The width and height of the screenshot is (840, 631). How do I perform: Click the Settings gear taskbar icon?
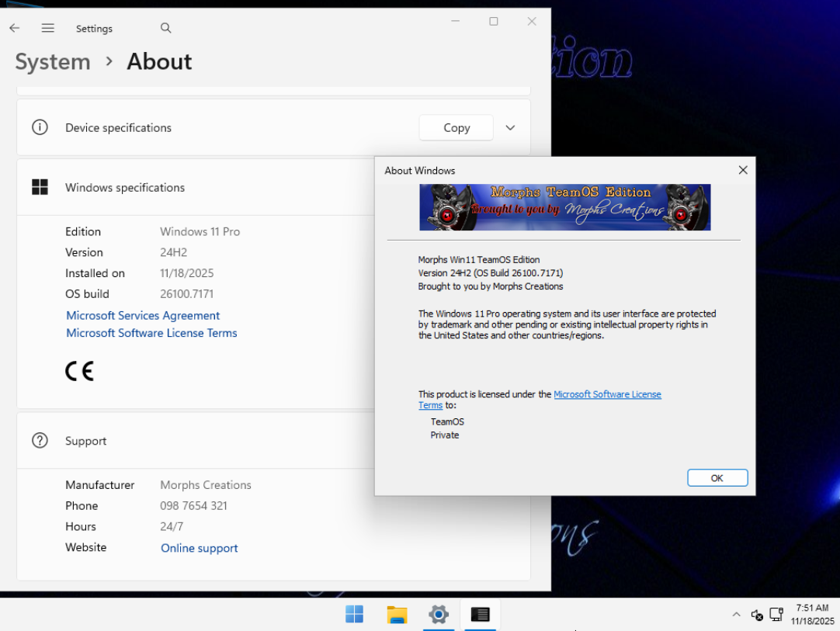[x=439, y=615]
